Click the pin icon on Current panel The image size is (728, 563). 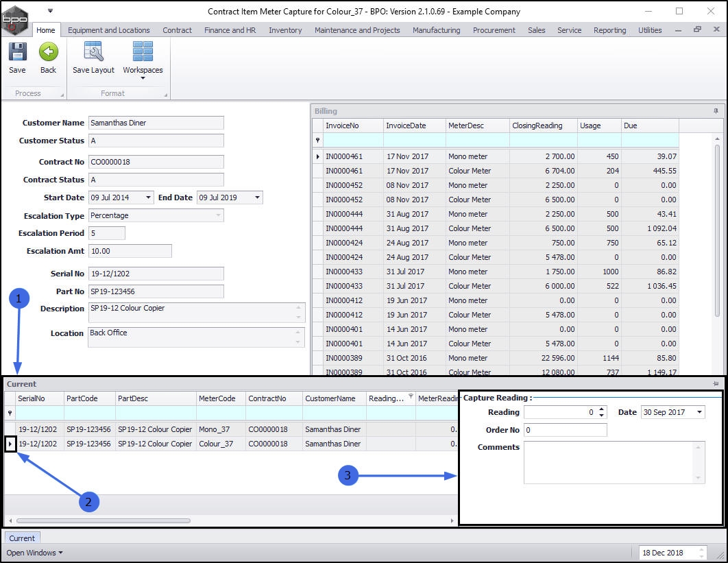(716, 384)
